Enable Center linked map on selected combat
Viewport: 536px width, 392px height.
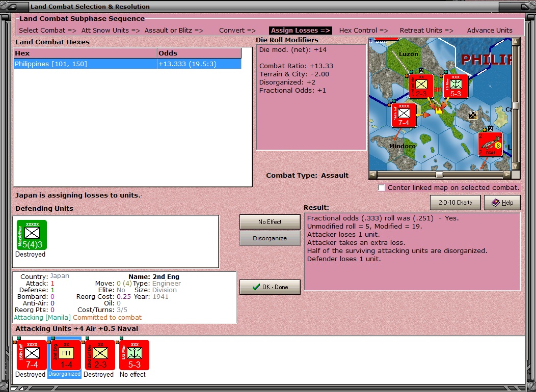382,188
